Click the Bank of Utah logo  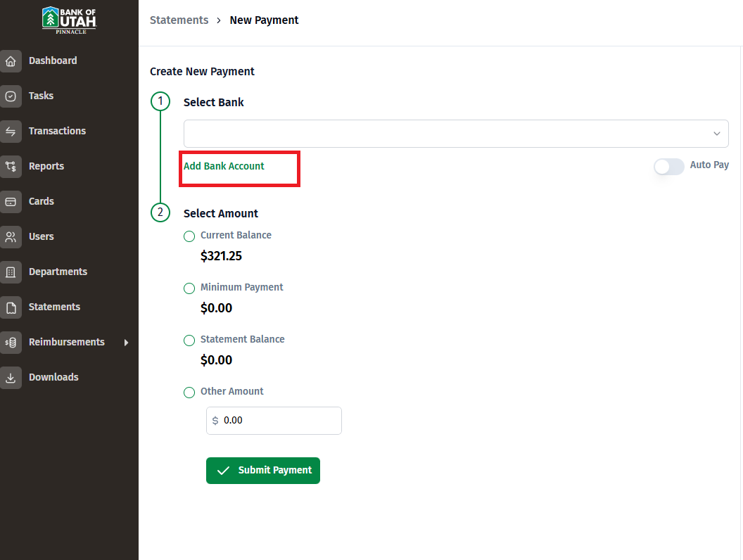point(69,20)
